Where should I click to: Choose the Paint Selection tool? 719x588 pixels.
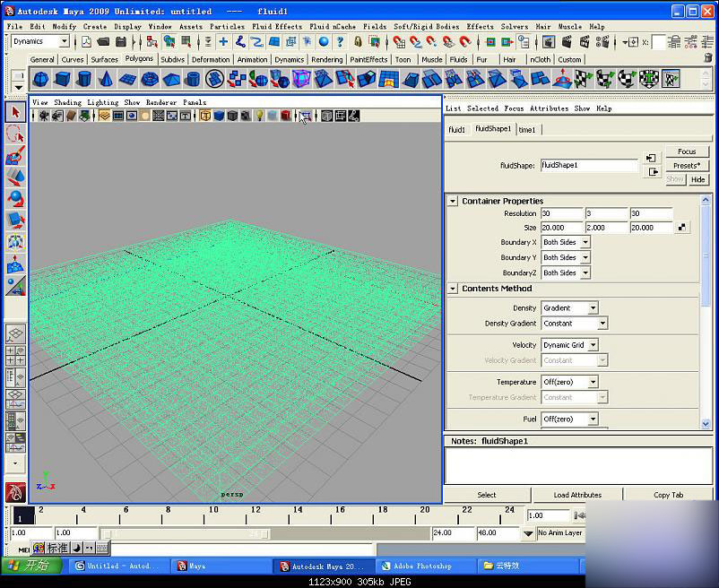pos(15,156)
